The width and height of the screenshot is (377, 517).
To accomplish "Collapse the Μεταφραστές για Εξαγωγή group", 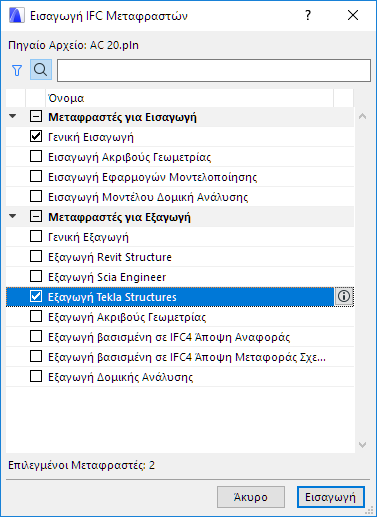I will [13, 216].
